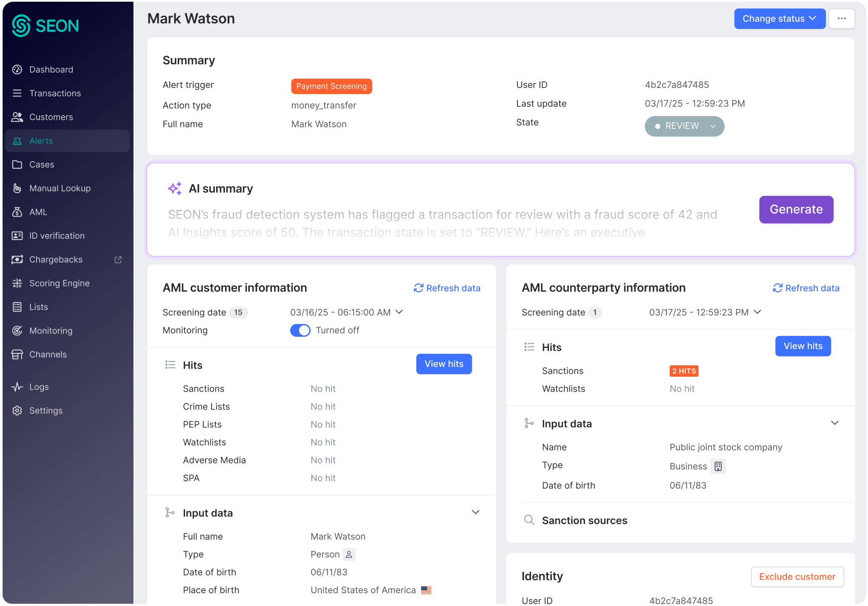Open Chargebacks in external window

click(x=118, y=259)
